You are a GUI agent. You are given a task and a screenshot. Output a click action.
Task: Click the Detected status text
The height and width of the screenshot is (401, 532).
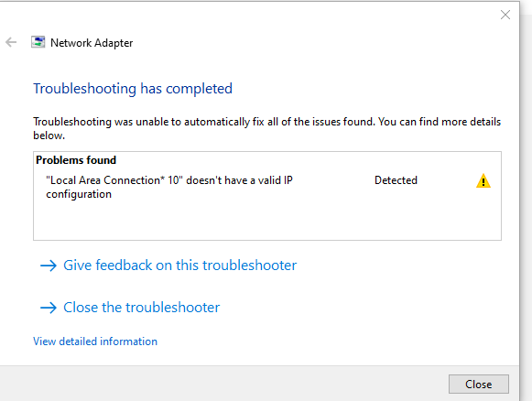coord(396,180)
